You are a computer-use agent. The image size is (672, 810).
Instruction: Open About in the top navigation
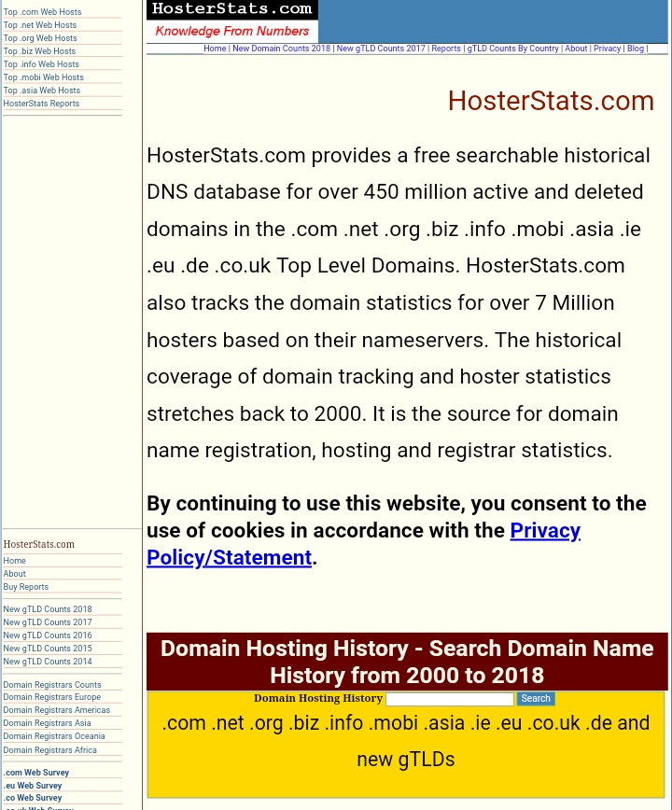tap(576, 48)
